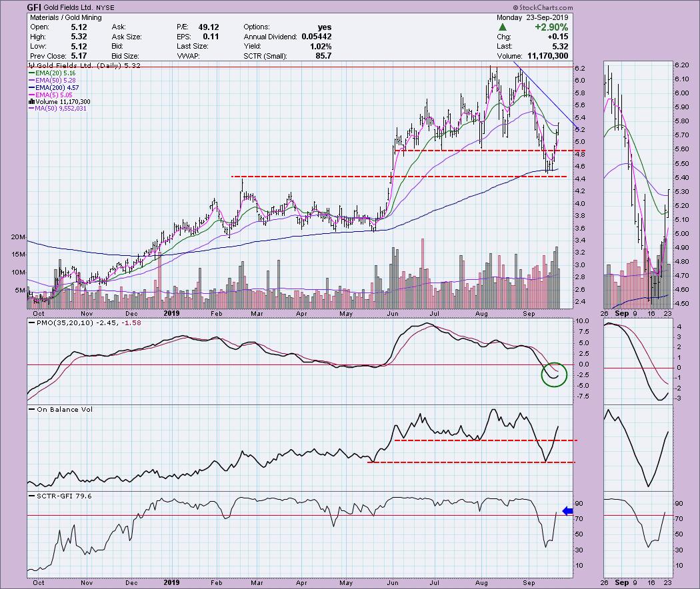Click the 'Gold Fields Ltd. (Daily) 5.32' legend title

(x=89, y=65)
